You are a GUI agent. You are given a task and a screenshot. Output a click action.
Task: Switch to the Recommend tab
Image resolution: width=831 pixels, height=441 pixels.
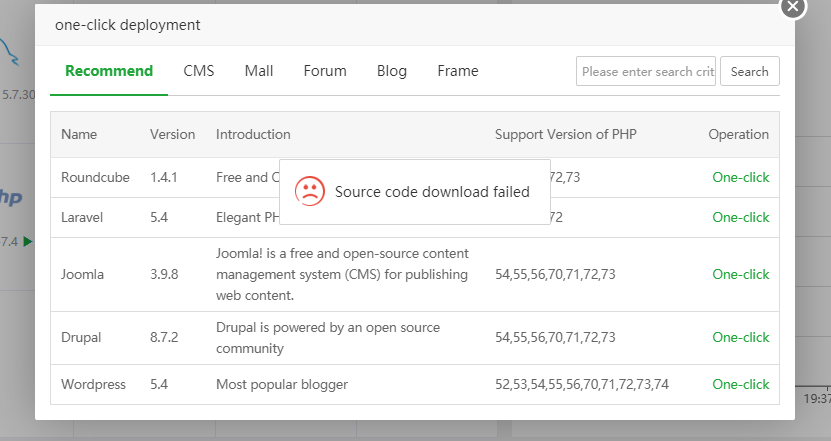109,71
